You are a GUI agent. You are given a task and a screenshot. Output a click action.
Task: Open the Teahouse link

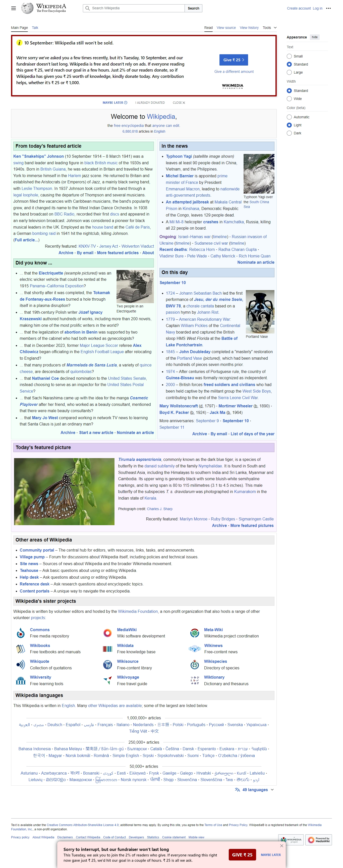click(29, 570)
